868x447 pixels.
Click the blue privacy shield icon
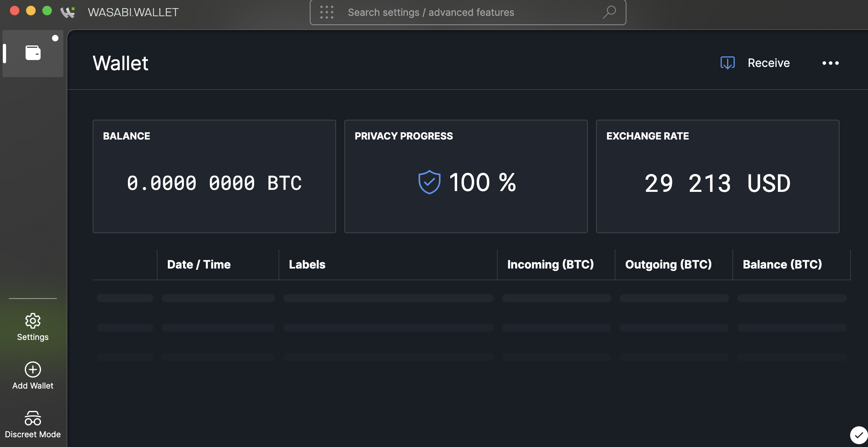[x=429, y=182]
